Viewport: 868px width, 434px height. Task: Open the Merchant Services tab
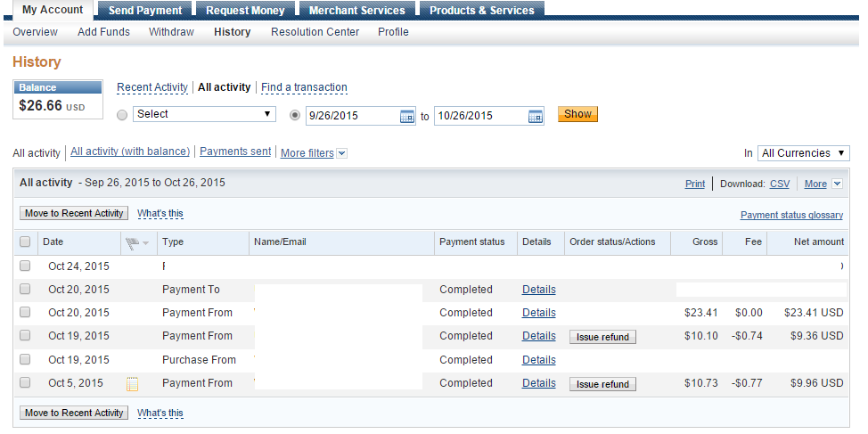pyautogui.click(x=356, y=11)
